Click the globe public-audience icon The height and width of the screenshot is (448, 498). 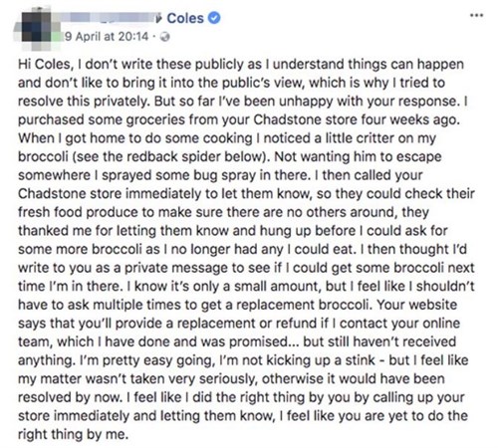164,37
